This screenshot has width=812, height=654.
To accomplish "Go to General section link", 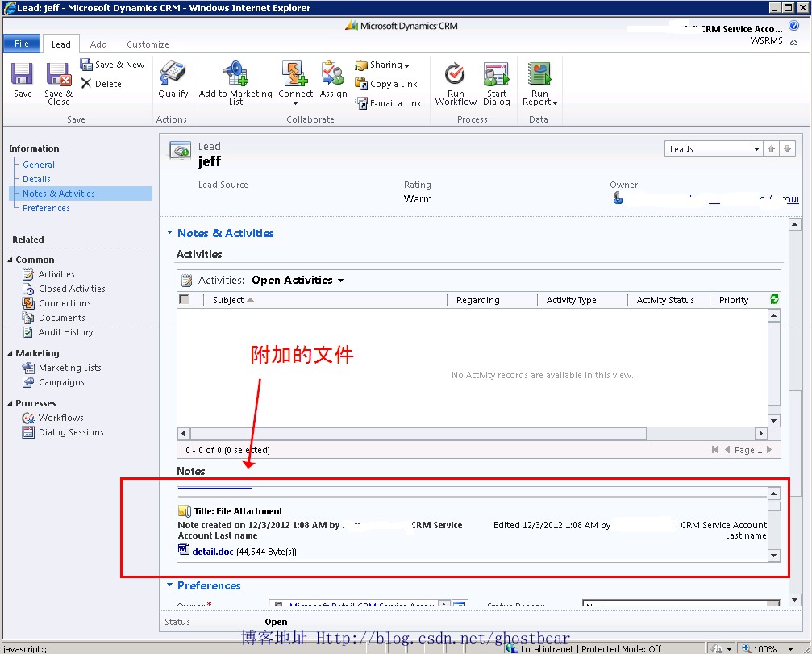I will click(39, 165).
